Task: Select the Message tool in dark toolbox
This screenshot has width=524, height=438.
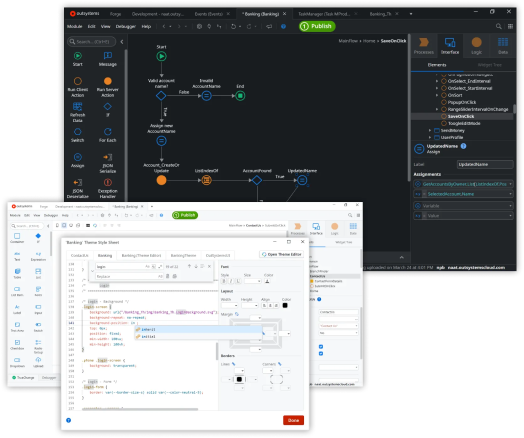Action: 108,59
